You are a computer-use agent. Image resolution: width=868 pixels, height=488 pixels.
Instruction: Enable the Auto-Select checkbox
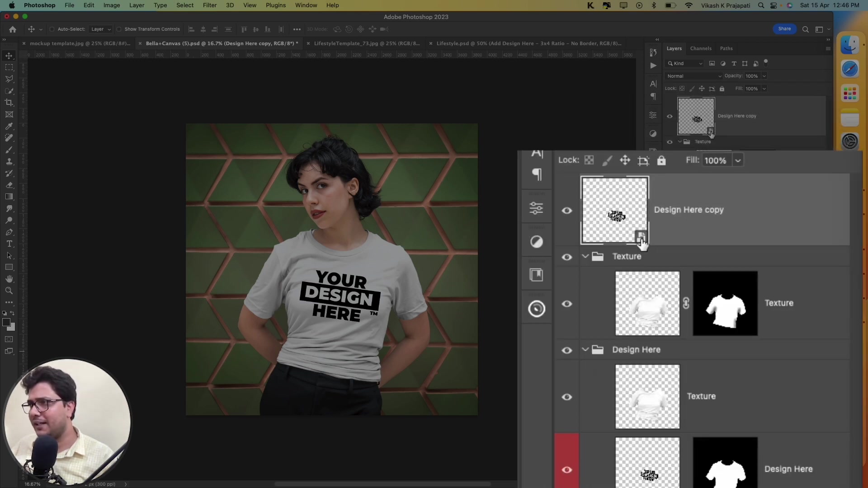click(x=52, y=29)
